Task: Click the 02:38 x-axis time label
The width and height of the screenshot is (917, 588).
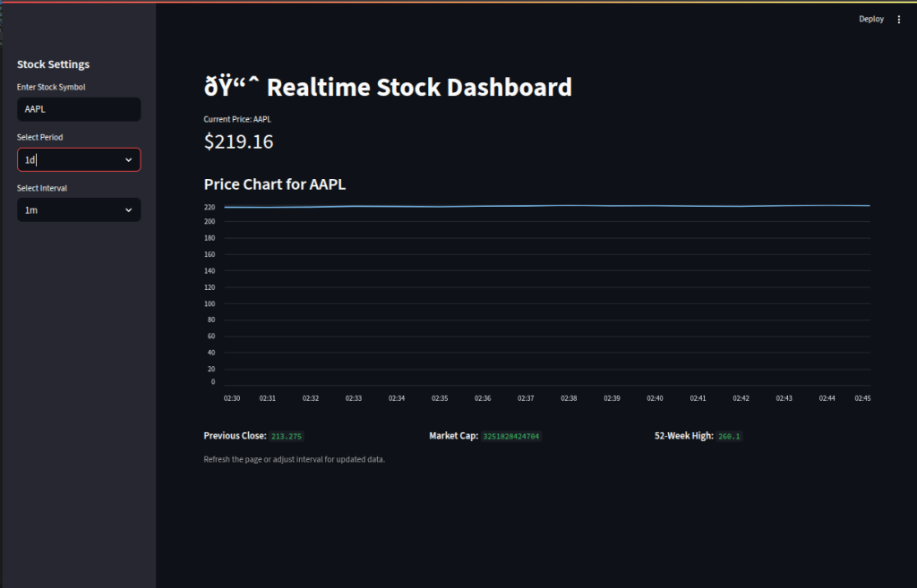Action: coord(569,398)
